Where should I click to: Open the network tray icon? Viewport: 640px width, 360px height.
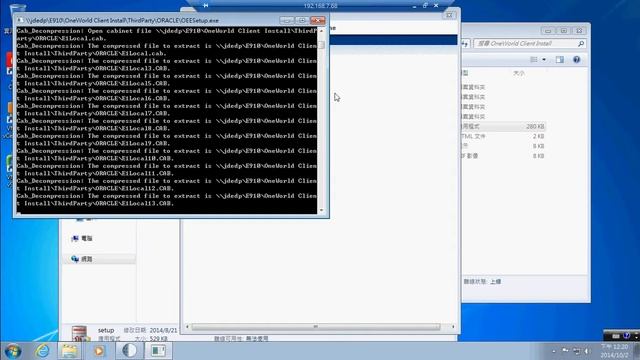click(576, 351)
